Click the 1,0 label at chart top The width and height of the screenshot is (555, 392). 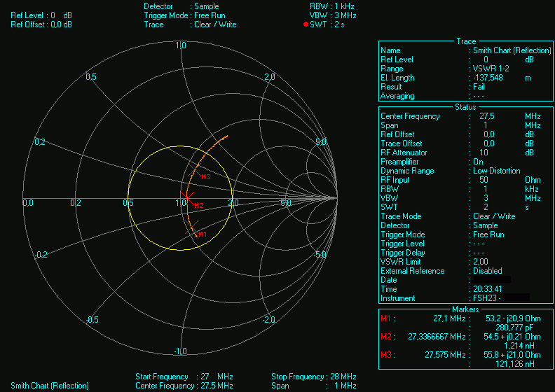tap(181, 45)
